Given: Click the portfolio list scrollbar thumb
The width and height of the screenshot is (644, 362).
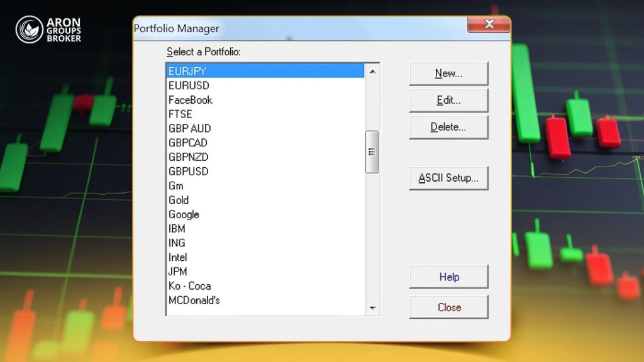Looking at the screenshot, I should (x=372, y=152).
